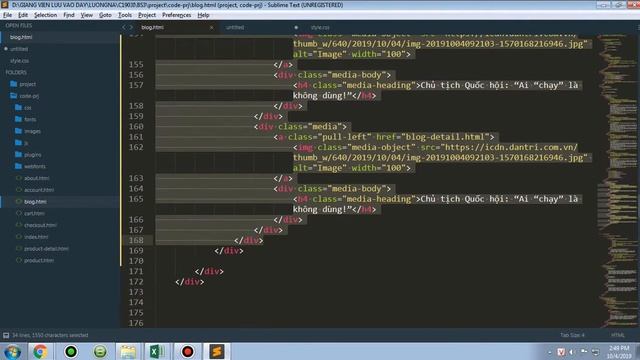Switch to the blog.html tab
Screen dimensions: 640x360
176,27
